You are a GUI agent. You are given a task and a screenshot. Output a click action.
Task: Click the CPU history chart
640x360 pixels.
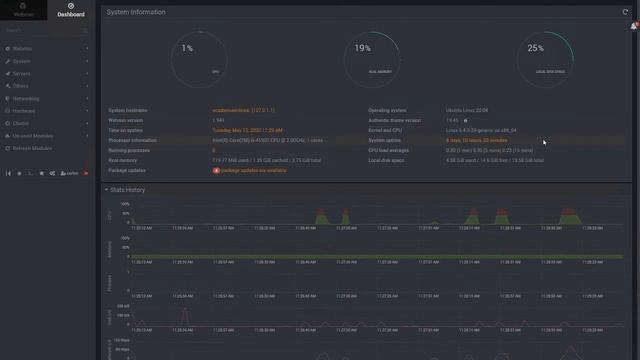[x=378, y=214]
